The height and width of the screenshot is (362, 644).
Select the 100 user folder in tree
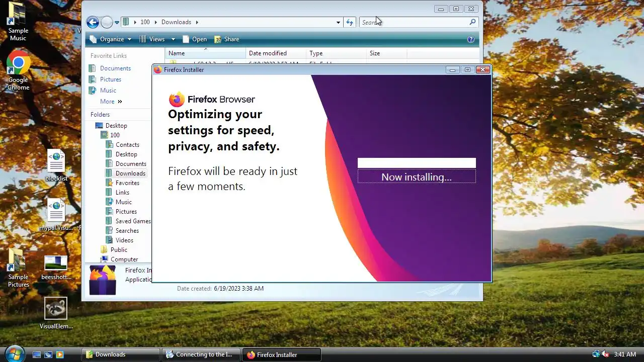[x=115, y=135]
